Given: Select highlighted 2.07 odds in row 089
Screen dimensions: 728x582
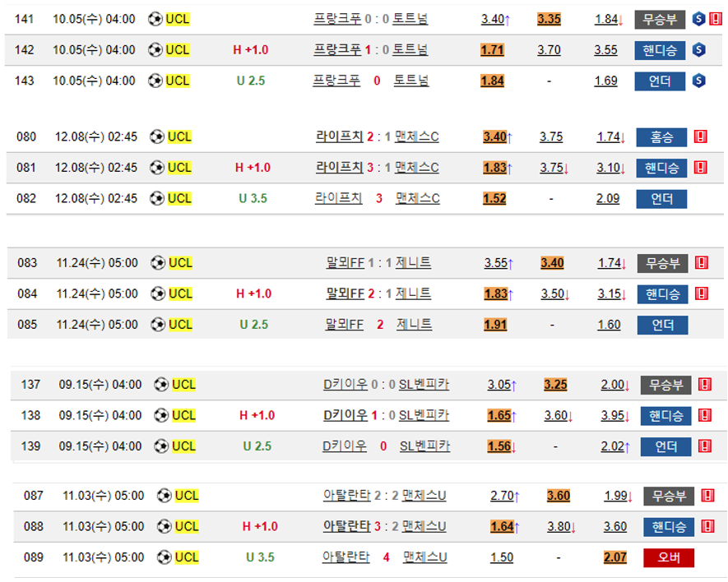Looking at the screenshot, I should click(x=614, y=557).
